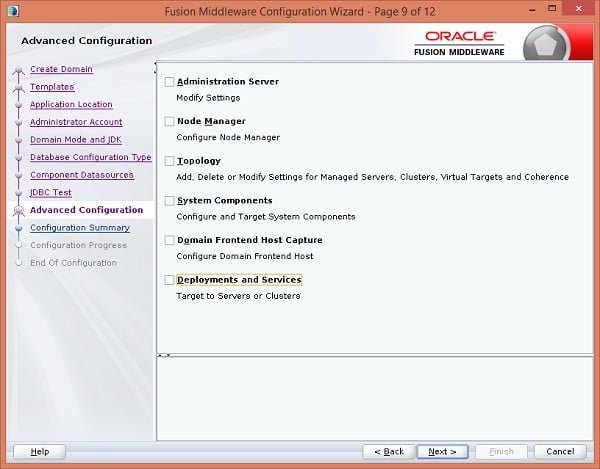Screen dimensions: 600x469
Task: Go to Domain Mode and JDK
Action: 76,140
